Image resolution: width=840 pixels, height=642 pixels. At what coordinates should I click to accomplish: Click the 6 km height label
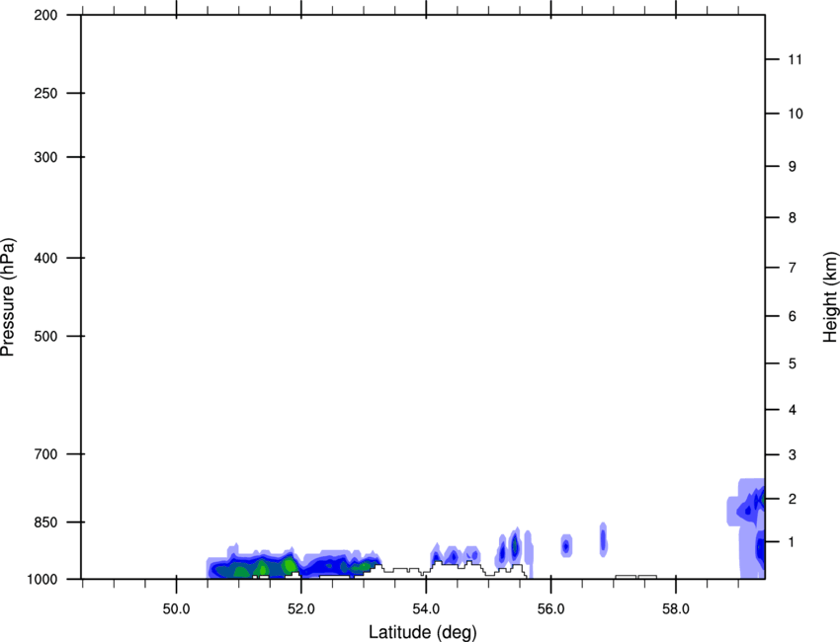(792, 316)
